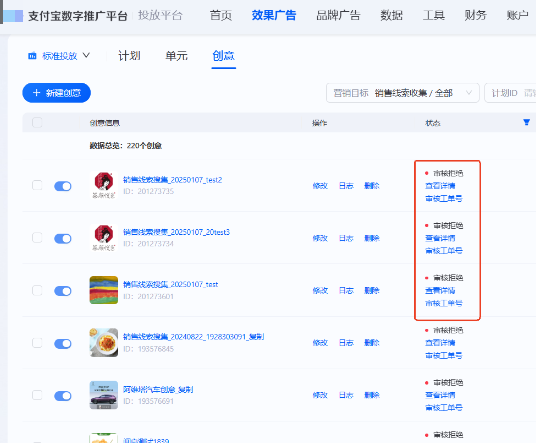This screenshot has height=443, width=536.
Task: Open the 工具 menu
Action: tap(434, 15)
